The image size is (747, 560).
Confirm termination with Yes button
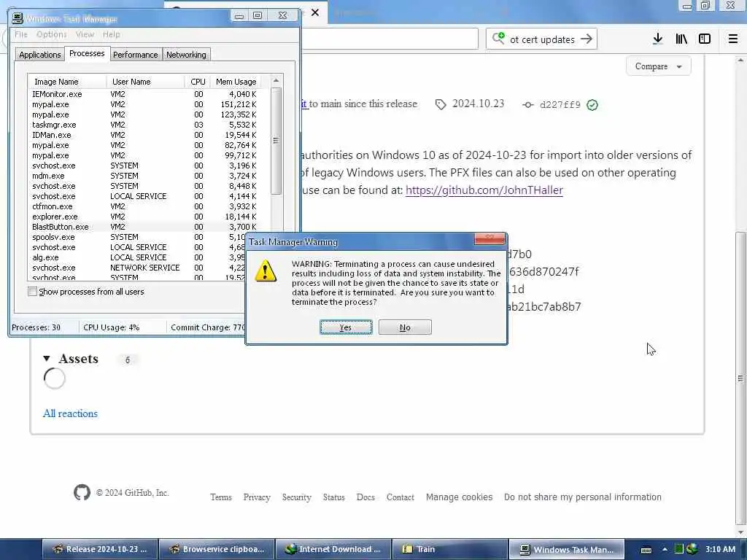pos(346,327)
